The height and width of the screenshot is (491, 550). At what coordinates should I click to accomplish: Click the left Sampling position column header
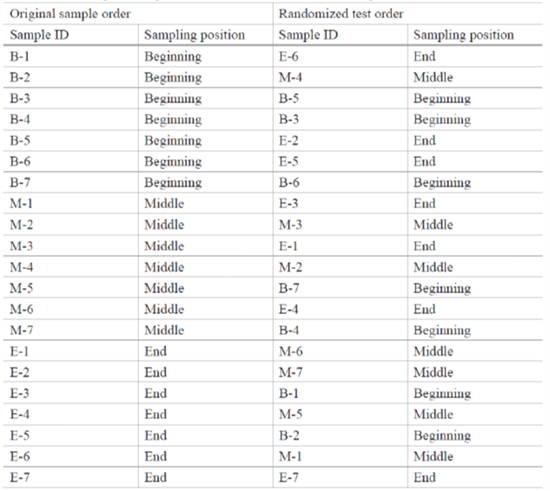coord(206,35)
